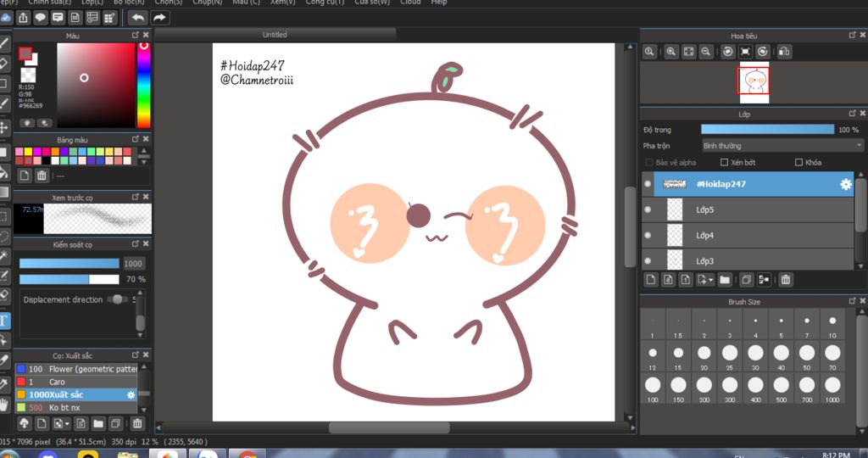The image size is (868, 458).
Task: Undock the Kiểm soát cọ panel
Action: 135,244
